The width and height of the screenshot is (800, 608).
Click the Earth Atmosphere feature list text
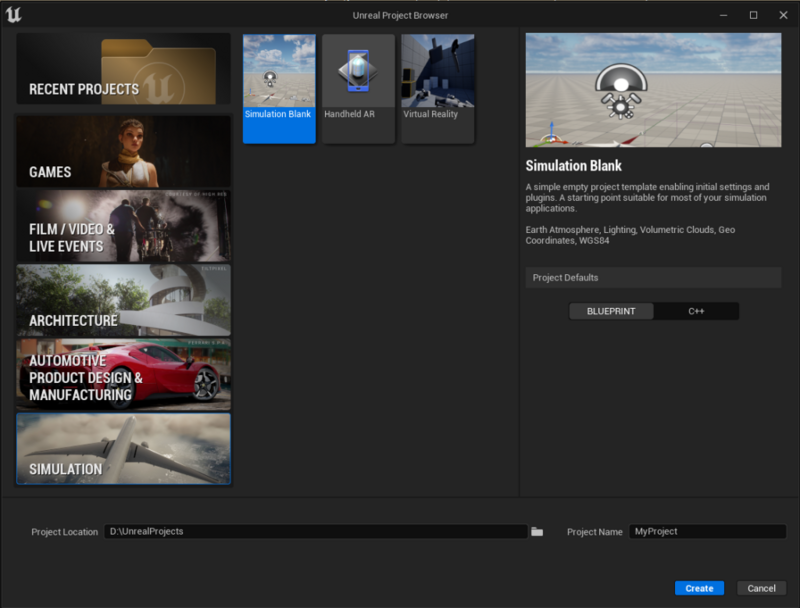click(x=630, y=235)
